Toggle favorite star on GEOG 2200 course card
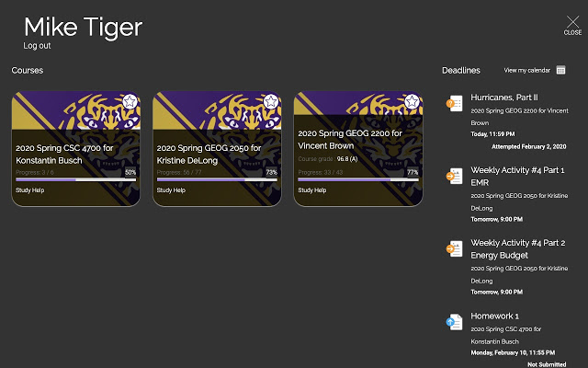 click(412, 101)
